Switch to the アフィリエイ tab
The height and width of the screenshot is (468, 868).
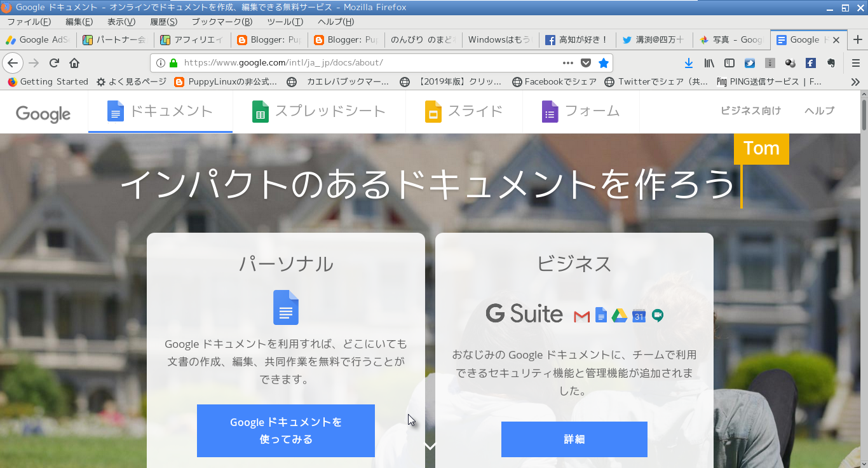(192, 39)
